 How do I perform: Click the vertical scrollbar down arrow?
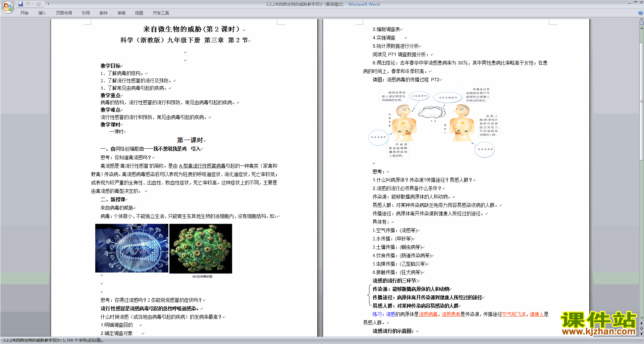click(x=642, y=318)
